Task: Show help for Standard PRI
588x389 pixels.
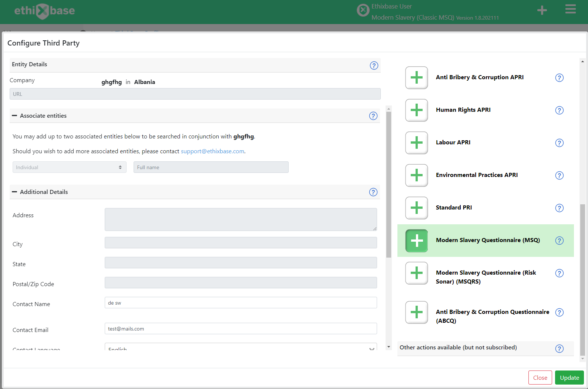Action: tap(560, 208)
